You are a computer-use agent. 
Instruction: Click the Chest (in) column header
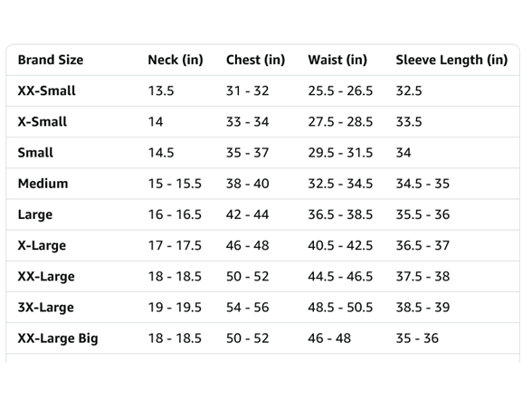tap(255, 60)
